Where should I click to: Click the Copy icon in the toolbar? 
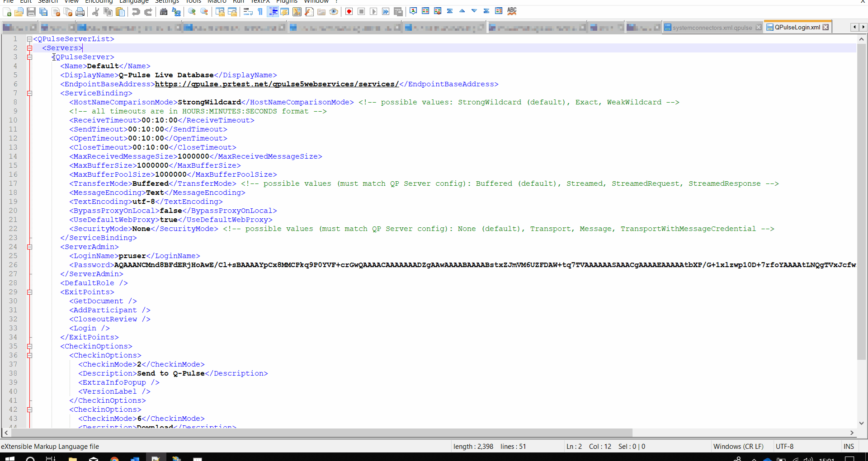tap(108, 12)
